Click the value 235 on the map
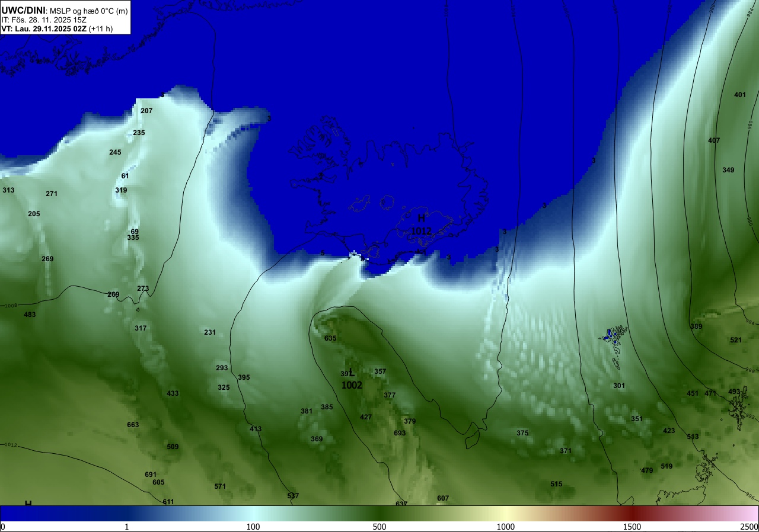This screenshot has height=532, width=759. [139, 133]
